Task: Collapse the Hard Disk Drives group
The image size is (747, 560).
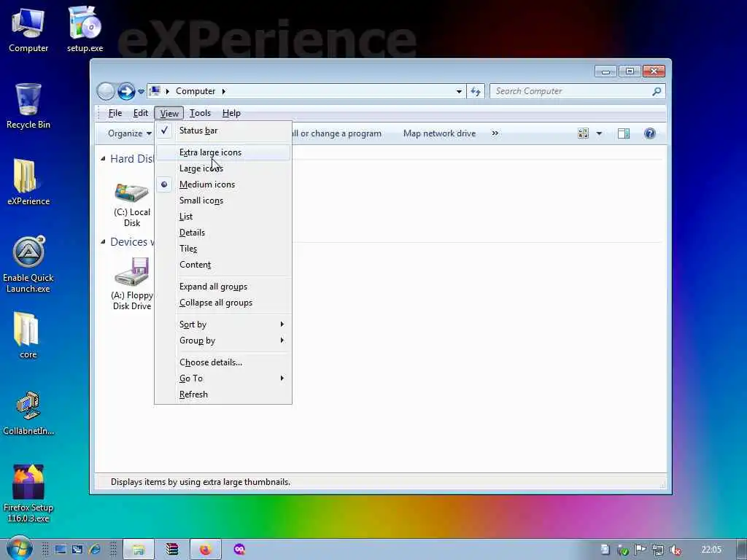Action: 103,158
